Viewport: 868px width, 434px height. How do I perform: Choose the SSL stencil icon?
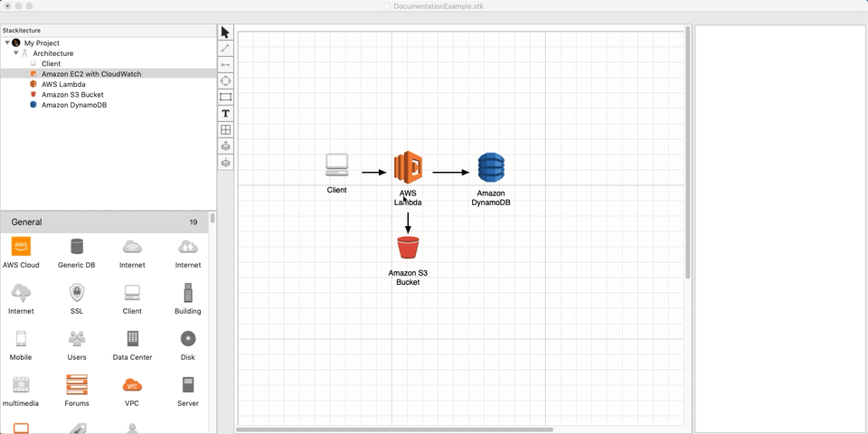pyautogui.click(x=77, y=293)
